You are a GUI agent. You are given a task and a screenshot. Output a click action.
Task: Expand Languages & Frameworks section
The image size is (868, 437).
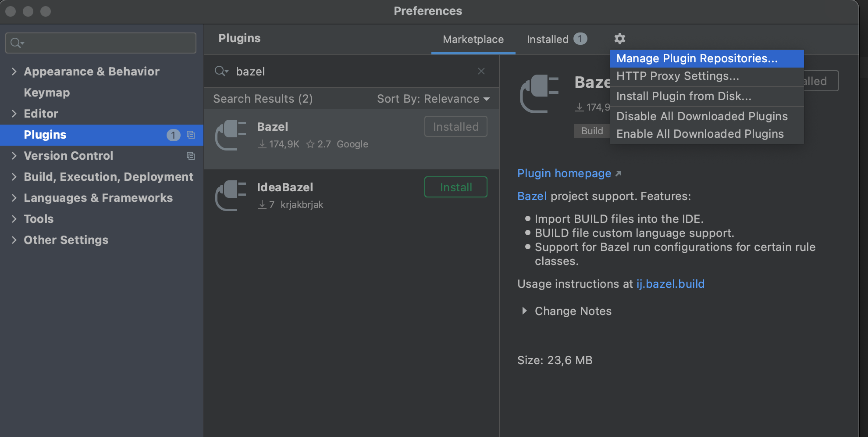point(14,198)
